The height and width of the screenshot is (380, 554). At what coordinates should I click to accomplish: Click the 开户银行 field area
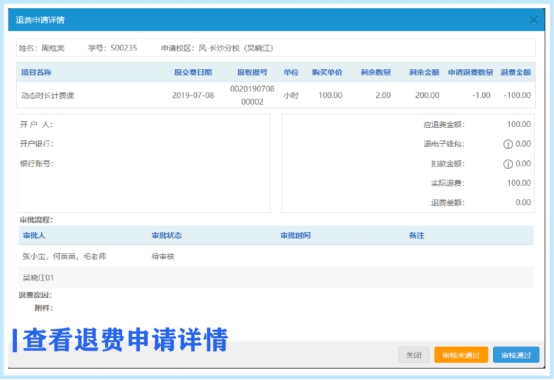tap(143, 144)
